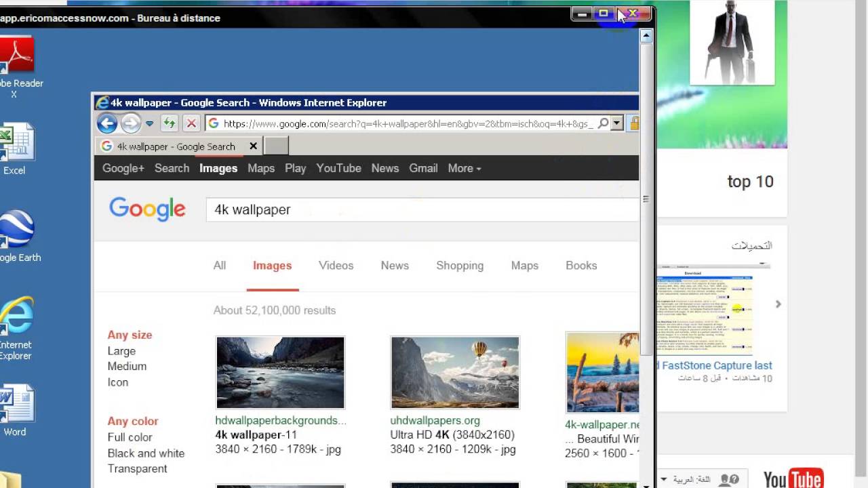
Task: Switch to the Maps results tab below search
Action: click(x=525, y=266)
